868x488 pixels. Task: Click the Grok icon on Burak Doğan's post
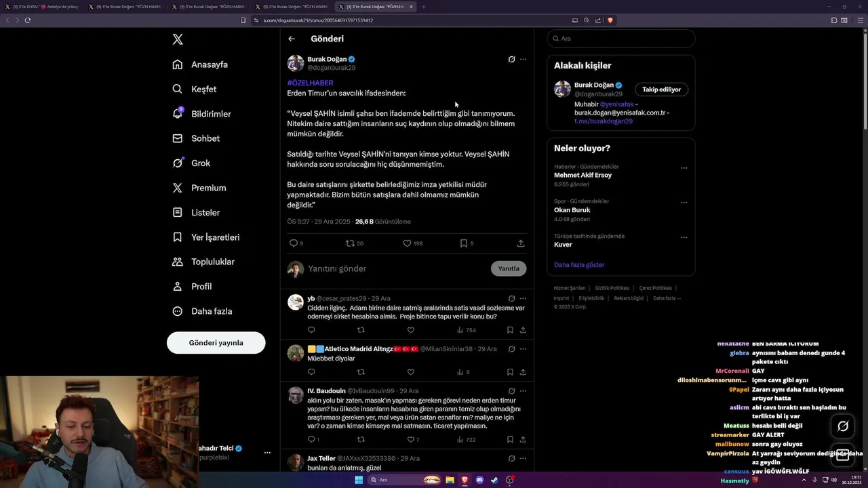pyautogui.click(x=511, y=60)
